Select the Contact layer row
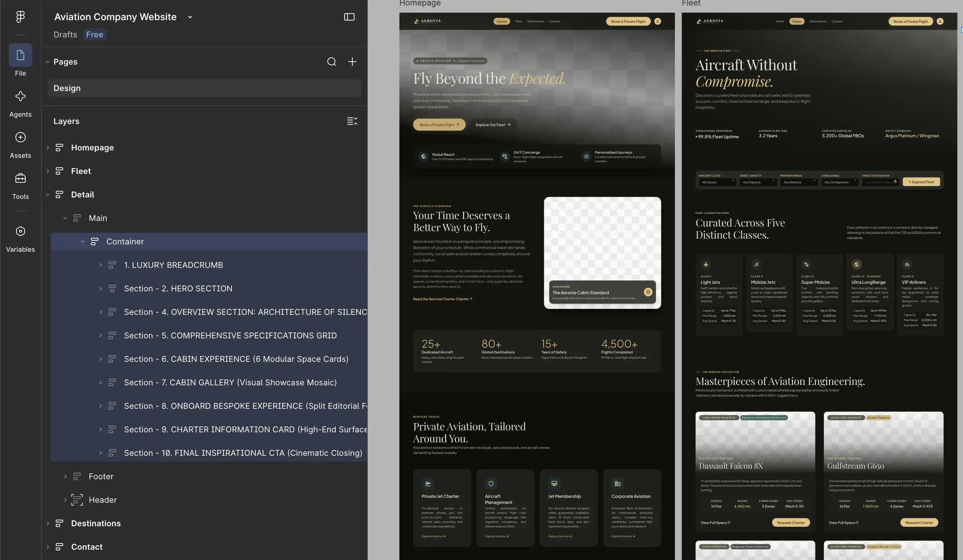The height and width of the screenshot is (560, 963). pos(204,547)
